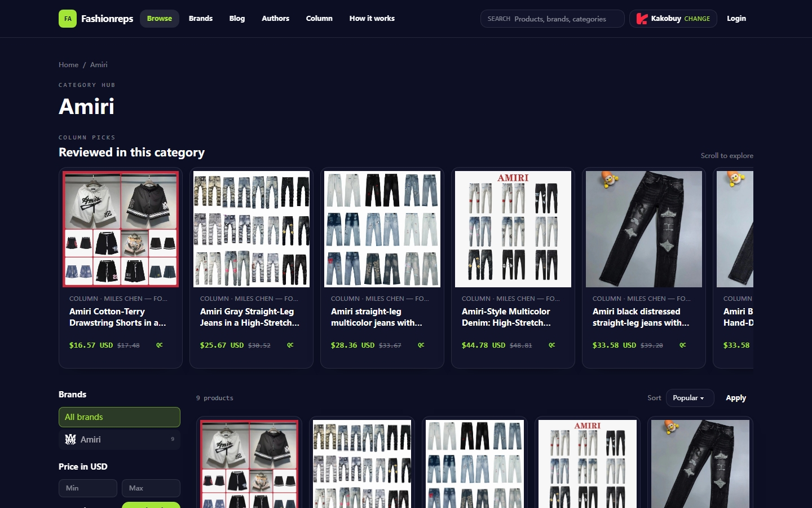
Task: Open How it works page
Action: (372, 19)
